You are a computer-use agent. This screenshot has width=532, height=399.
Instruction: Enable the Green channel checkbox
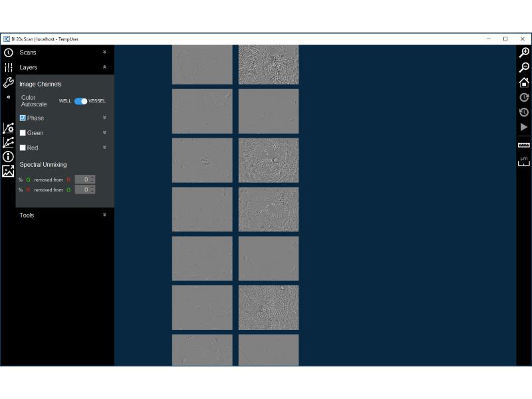pyautogui.click(x=23, y=133)
